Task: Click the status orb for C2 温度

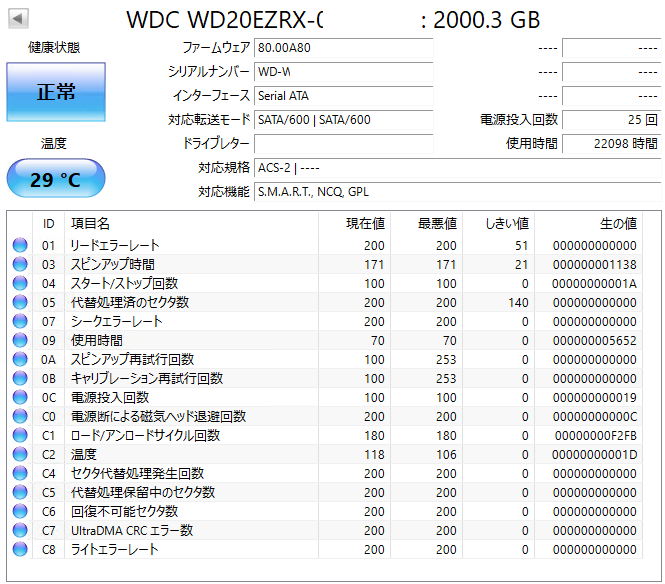Action: click(20, 454)
